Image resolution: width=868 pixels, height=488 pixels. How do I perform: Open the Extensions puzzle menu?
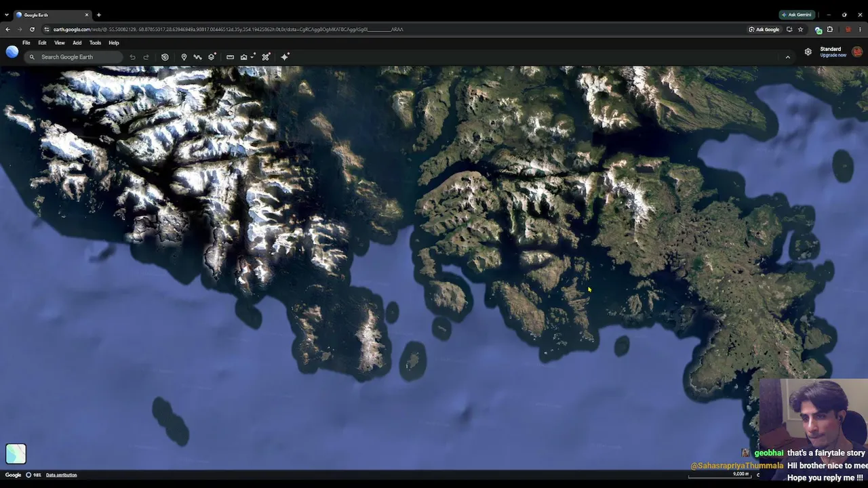click(x=830, y=29)
